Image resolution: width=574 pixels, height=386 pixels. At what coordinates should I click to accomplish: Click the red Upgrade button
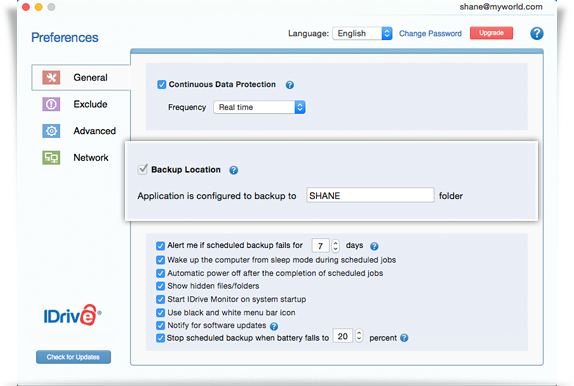[x=491, y=33]
